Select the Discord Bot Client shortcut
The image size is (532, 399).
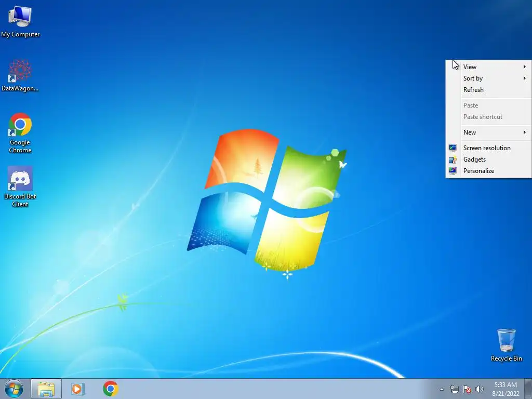pyautogui.click(x=20, y=187)
